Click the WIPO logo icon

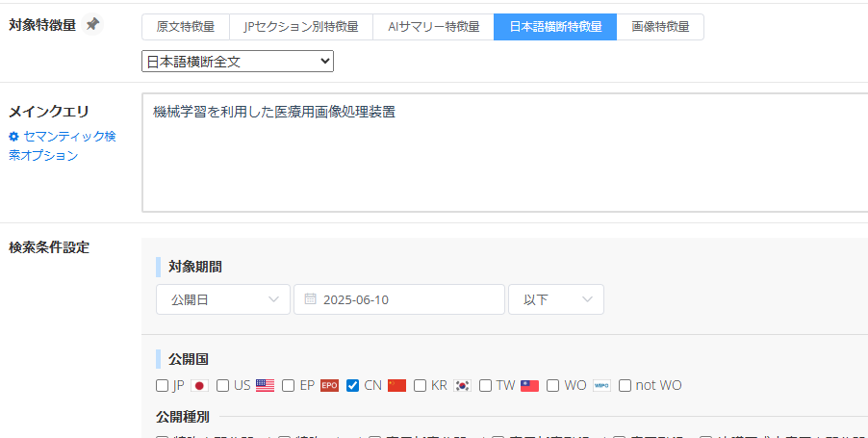click(601, 385)
